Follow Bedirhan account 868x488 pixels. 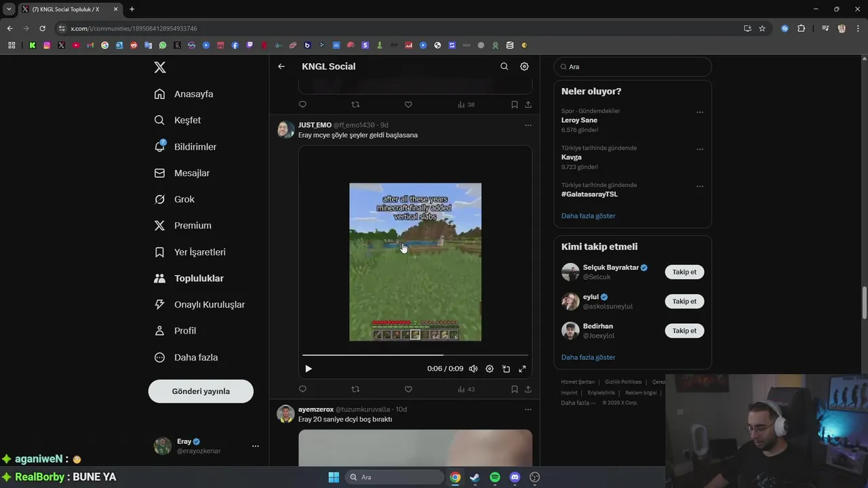[x=684, y=331]
